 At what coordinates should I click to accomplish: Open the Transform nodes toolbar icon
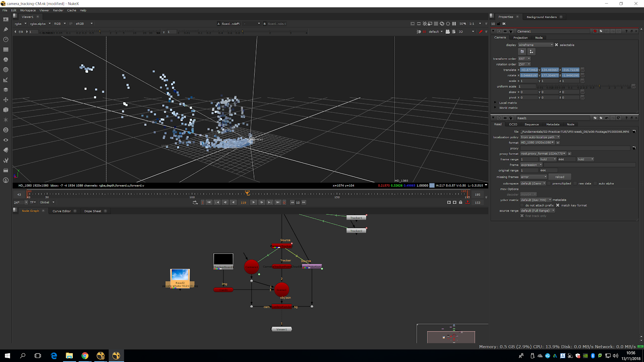(x=6, y=100)
